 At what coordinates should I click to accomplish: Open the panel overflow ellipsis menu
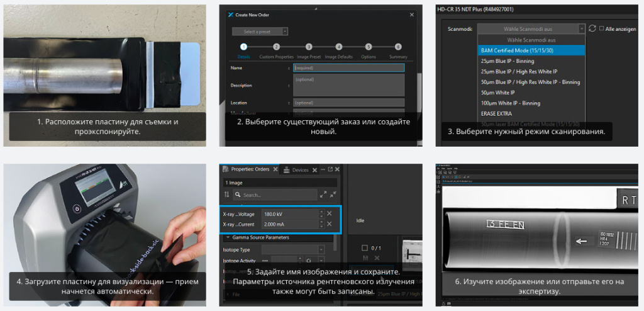pyautogui.click(x=323, y=169)
